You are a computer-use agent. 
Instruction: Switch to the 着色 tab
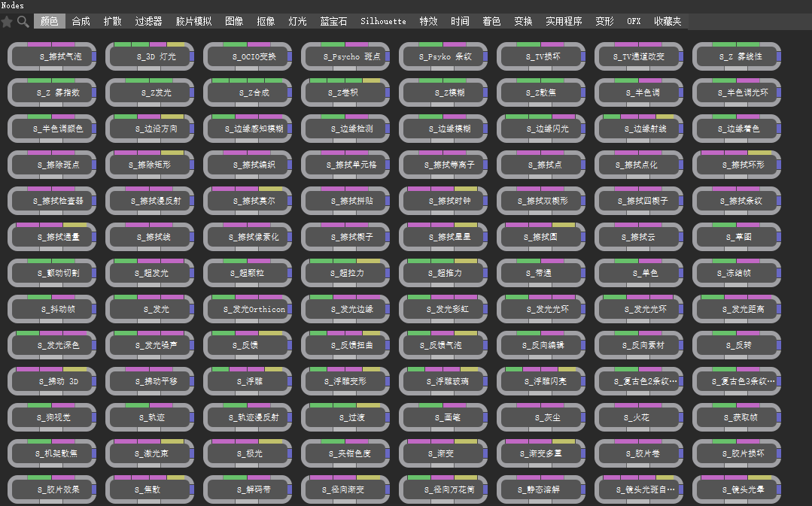pos(491,21)
